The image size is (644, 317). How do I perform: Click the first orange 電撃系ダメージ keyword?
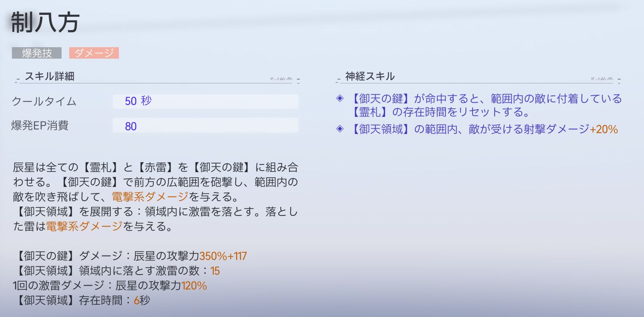150,196
